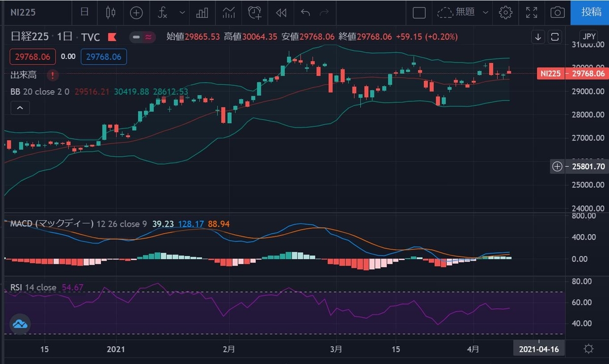Expand the 無題 layout dropdown arrow
Screen dimensions: 609x364
486,13
